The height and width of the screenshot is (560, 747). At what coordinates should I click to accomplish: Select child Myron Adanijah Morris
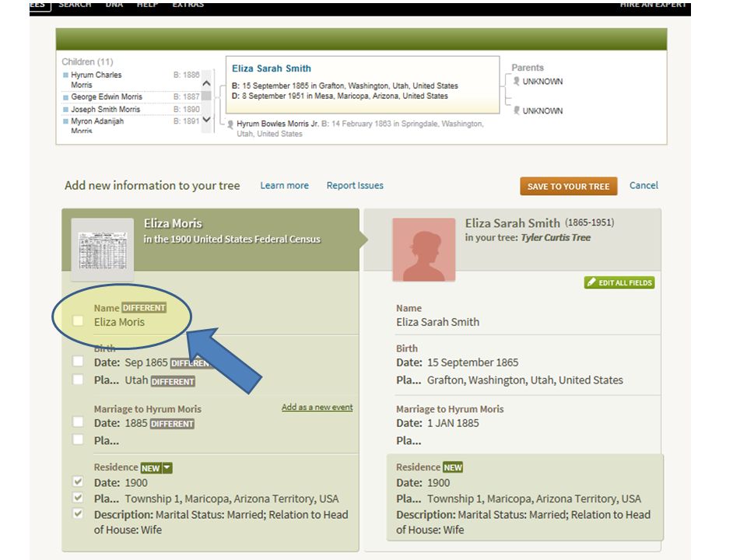(97, 126)
